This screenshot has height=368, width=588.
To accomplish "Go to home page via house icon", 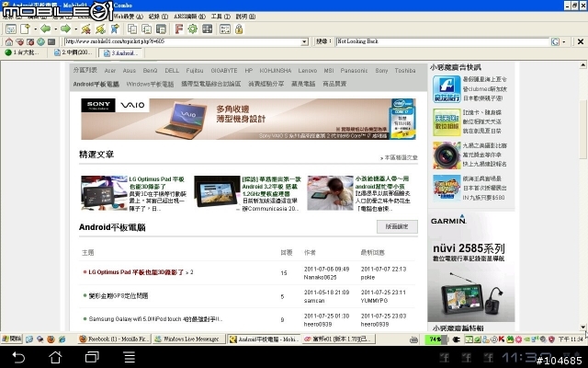I will [9, 41].
